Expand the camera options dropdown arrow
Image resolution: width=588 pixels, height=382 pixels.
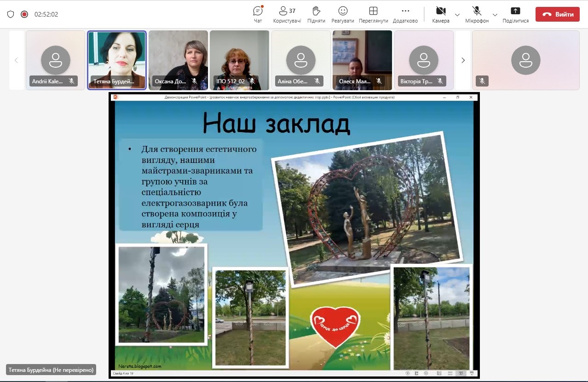[457, 15]
